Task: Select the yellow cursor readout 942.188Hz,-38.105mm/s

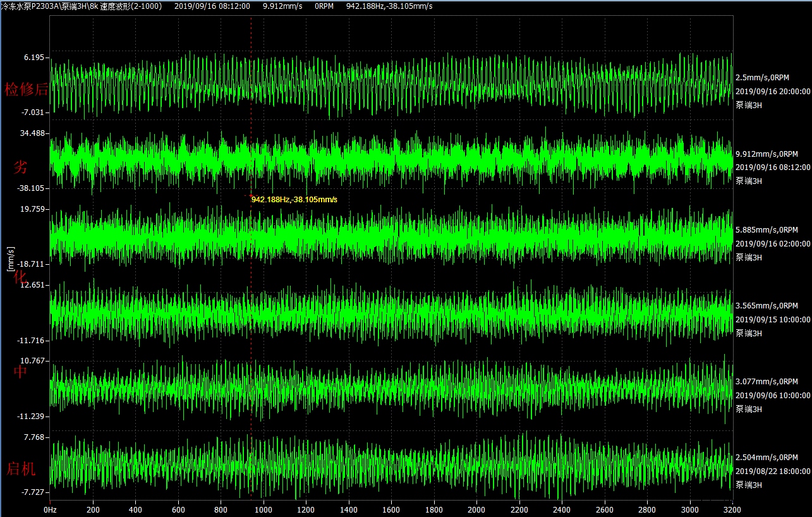Action: click(x=294, y=200)
